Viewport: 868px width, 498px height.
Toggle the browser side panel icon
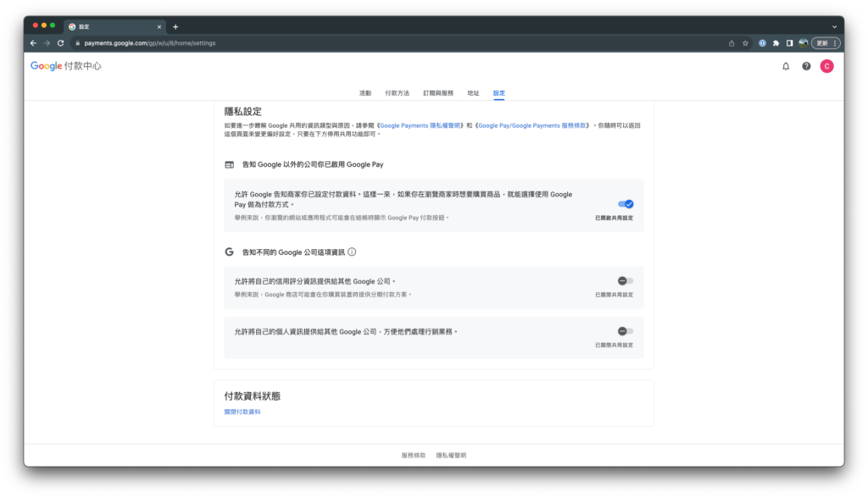[x=789, y=43]
